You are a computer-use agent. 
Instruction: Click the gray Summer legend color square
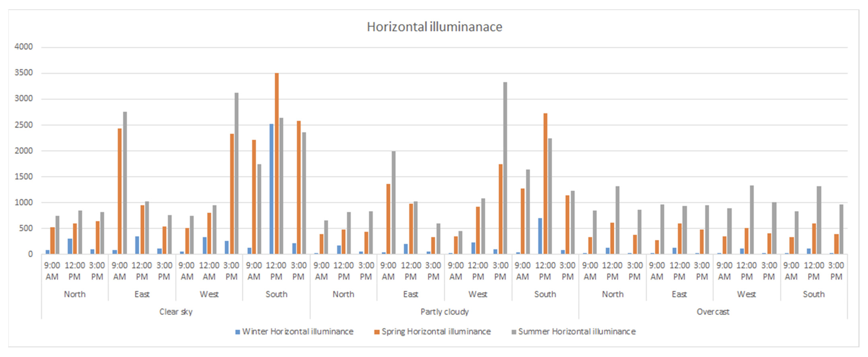514,332
